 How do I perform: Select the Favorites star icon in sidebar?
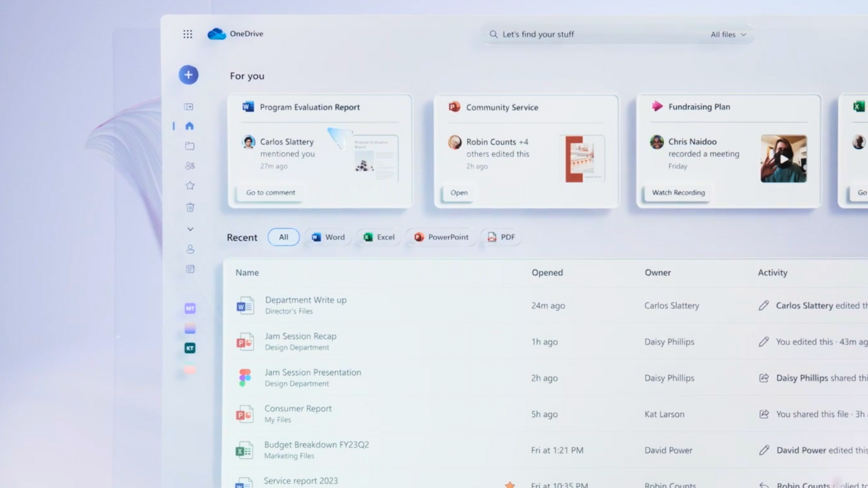click(190, 185)
